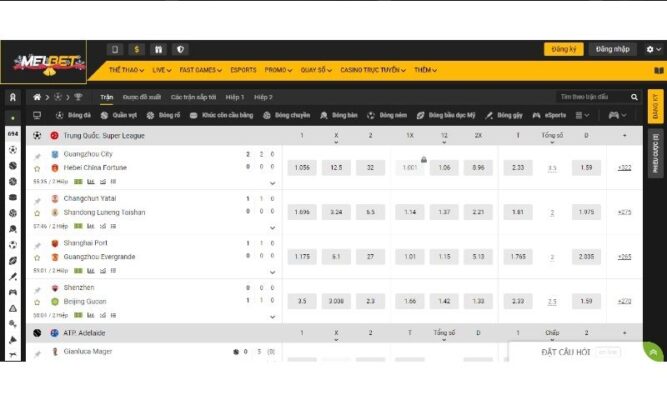Open the ESPORTS menu item

(243, 70)
